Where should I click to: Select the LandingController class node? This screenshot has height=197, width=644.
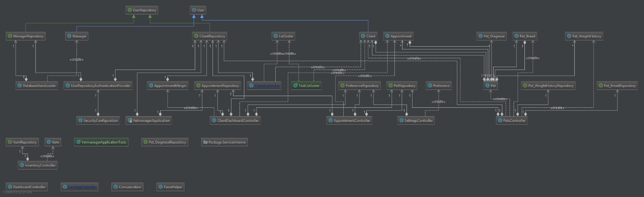click(x=79, y=187)
